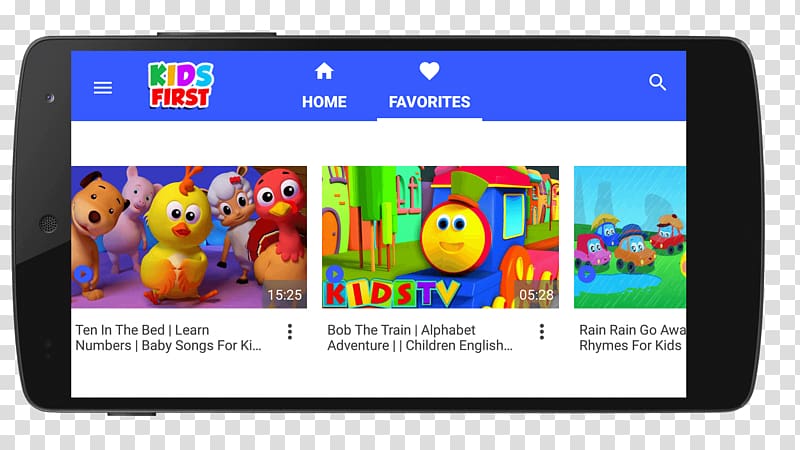800x450 pixels.
Task: Tap the heart icon above Favorites
Action: pos(429,71)
